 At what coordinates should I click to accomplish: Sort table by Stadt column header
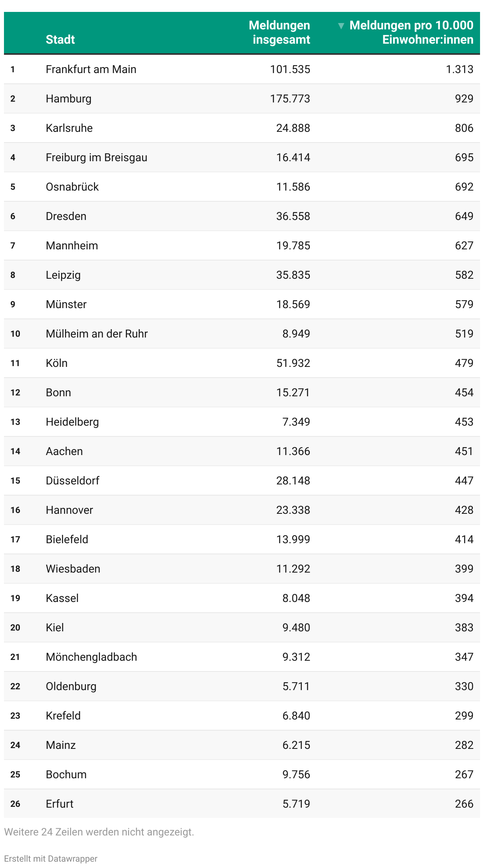pos(60,40)
